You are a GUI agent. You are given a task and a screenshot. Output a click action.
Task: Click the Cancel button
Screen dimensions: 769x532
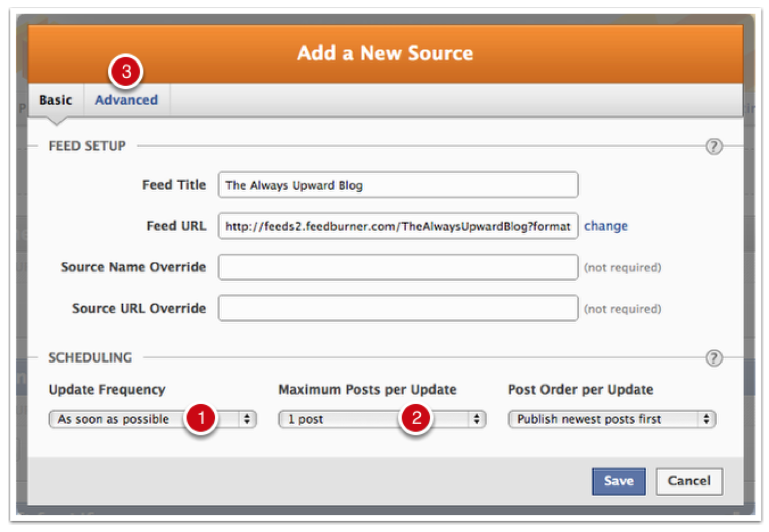689,481
